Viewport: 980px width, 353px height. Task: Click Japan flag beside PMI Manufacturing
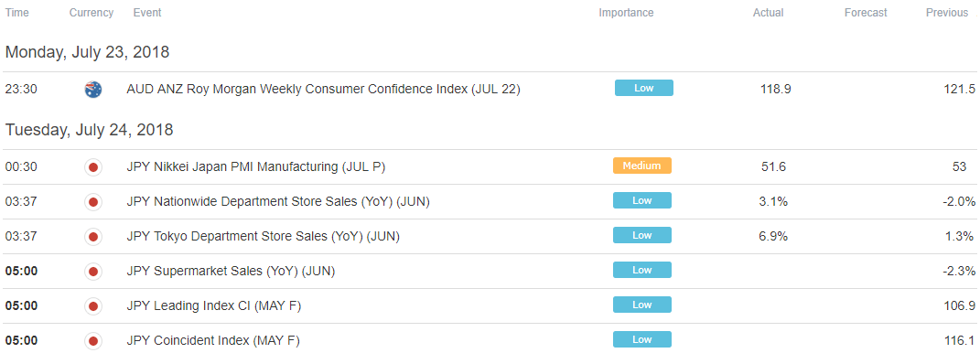point(92,166)
